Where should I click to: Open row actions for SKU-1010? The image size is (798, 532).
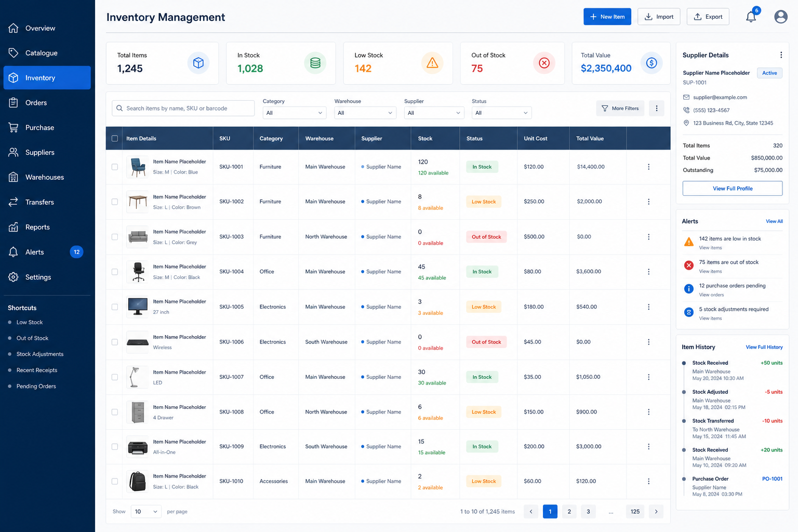tap(648, 482)
